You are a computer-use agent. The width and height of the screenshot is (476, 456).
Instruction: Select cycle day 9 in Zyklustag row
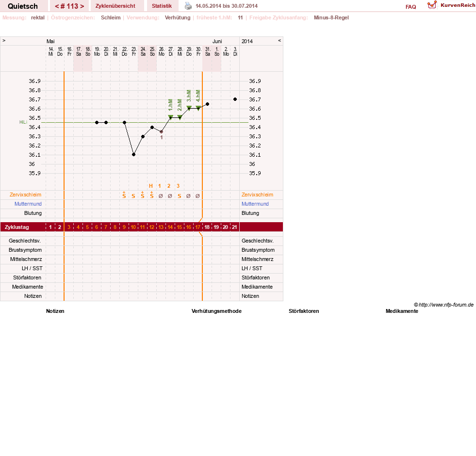point(124,227)
